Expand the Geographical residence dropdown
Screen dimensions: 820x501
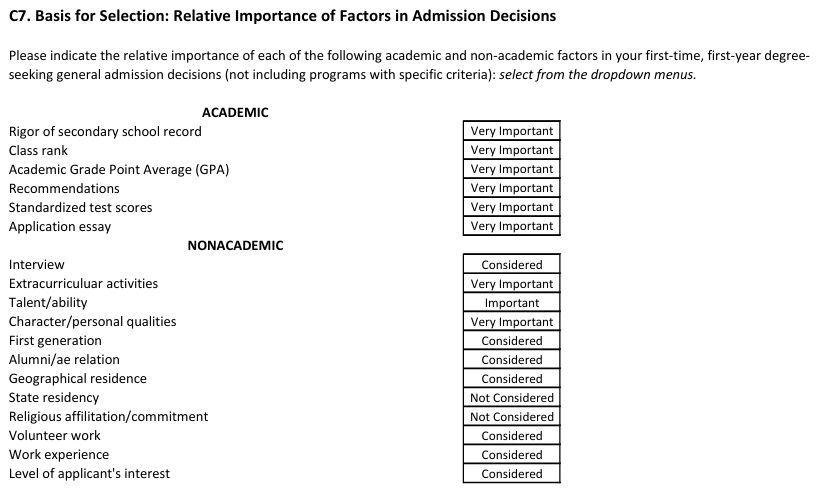511,379
